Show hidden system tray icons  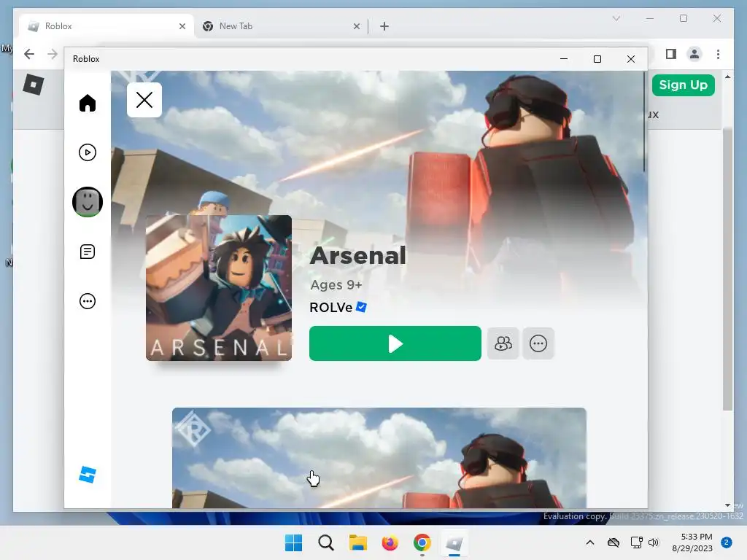pos(589,542)
